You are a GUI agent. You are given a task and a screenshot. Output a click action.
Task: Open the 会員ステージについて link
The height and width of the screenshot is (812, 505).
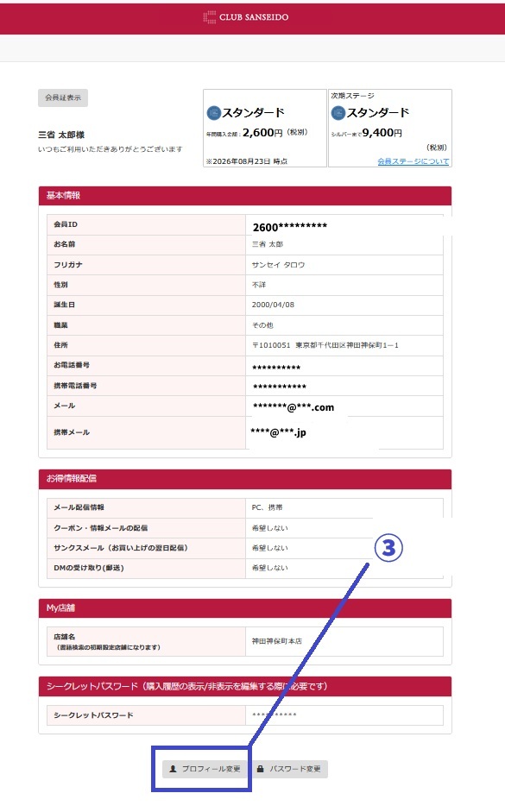tap(413, 161)
